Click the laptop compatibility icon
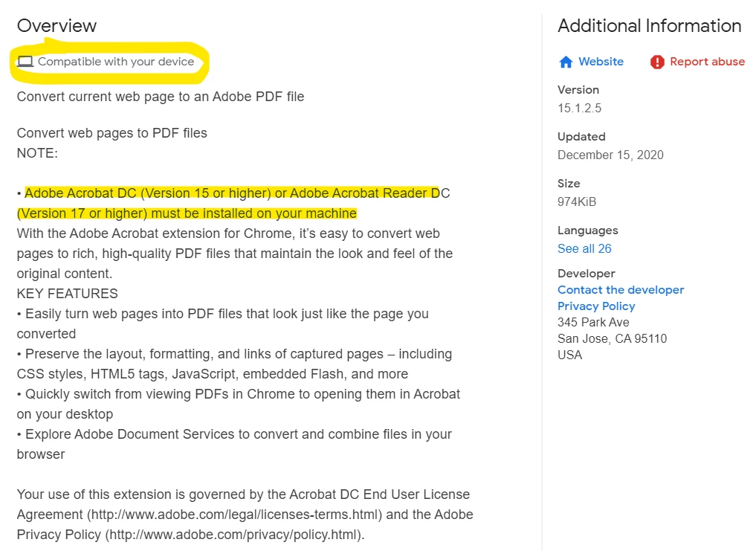Screen dimensions: 756x551 tap(25, 62)
